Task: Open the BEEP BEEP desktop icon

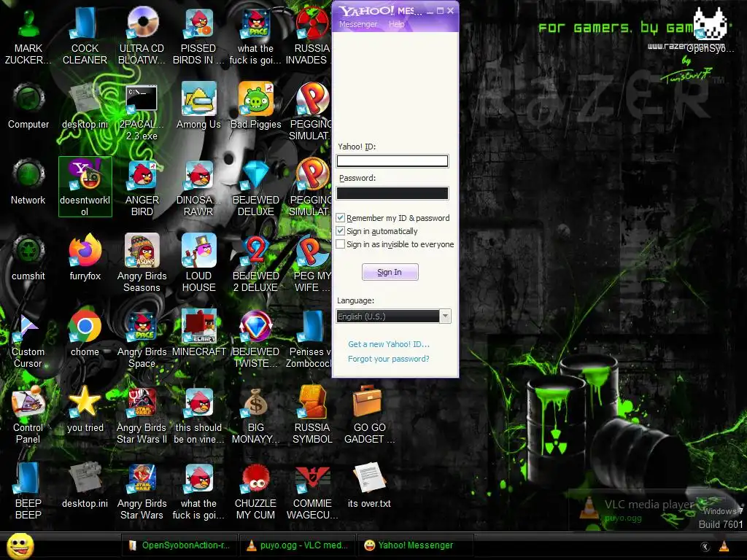Action: click(27, 478)
